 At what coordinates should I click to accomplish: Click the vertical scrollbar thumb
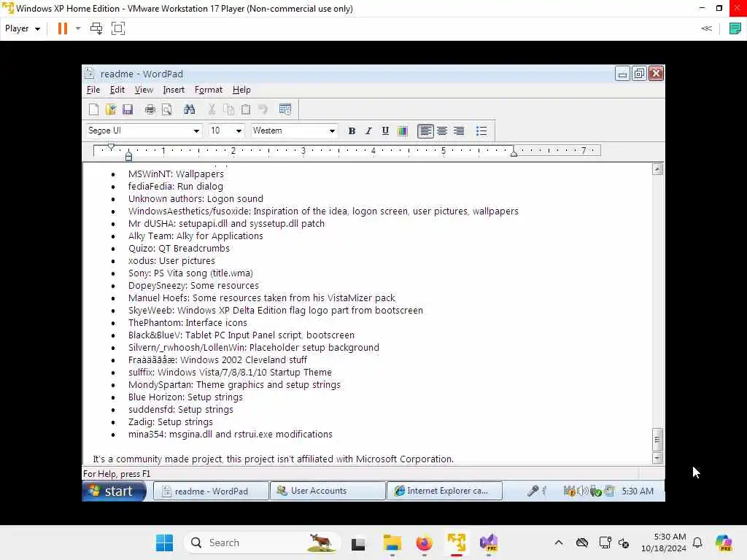pyautogui.click(x=657, y=440)
